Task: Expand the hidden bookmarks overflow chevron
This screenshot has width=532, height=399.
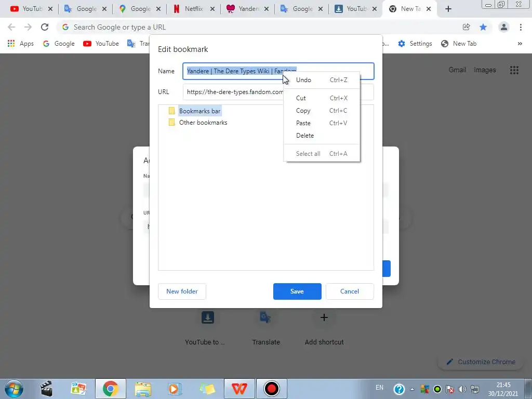Action: click(x=520, y=44)
